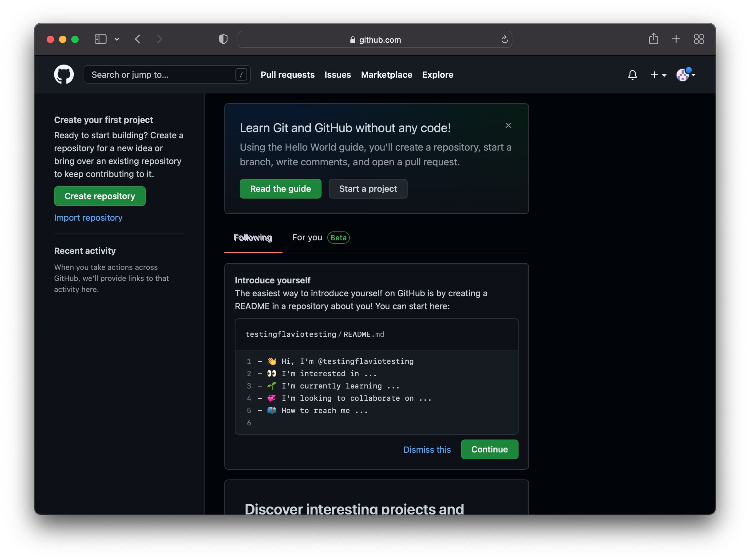
Task: Open the notifications bell
Action: (x=632, y=75)
